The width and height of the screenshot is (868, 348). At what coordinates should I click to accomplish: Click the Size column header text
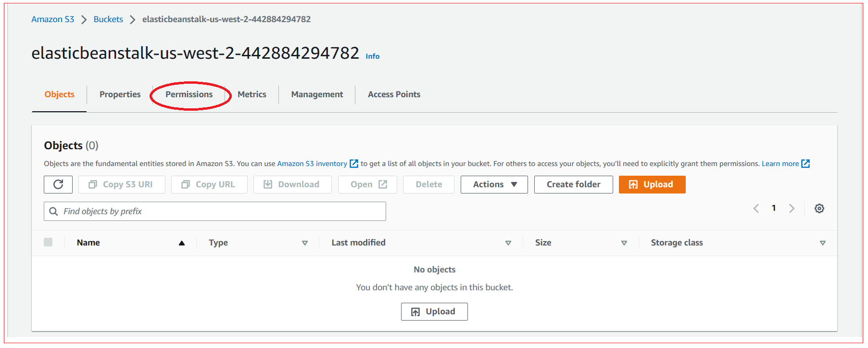pos(543,243)
